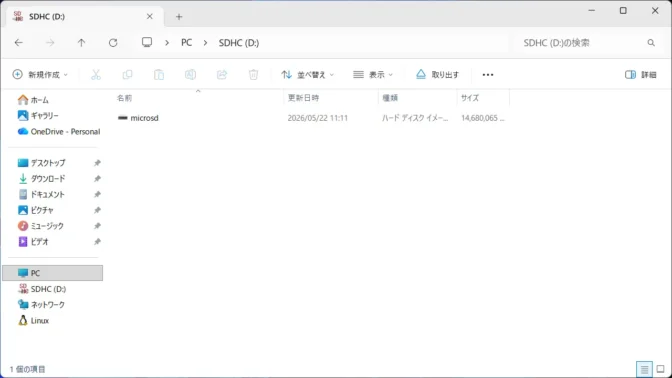Open the three-dots more options menu

tap(488, 75)
